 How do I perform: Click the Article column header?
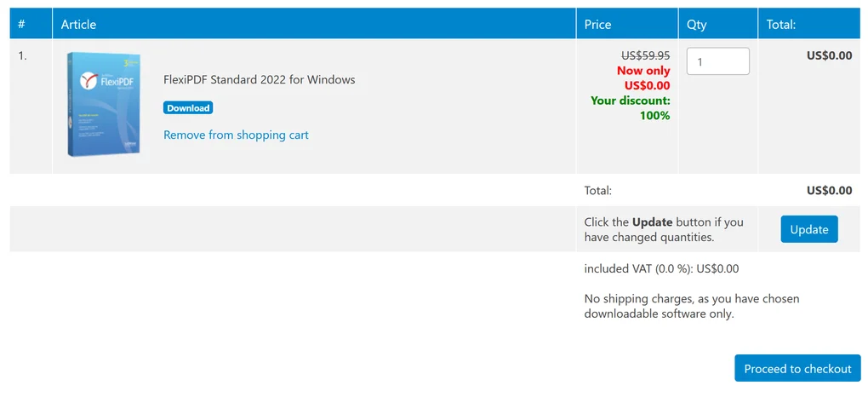click(x=78, y=25)
